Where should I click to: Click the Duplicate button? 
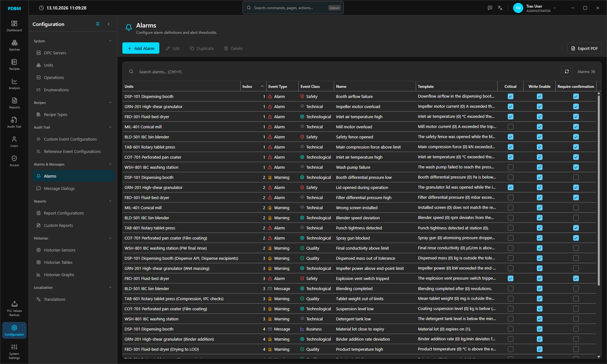click(202, 48)
